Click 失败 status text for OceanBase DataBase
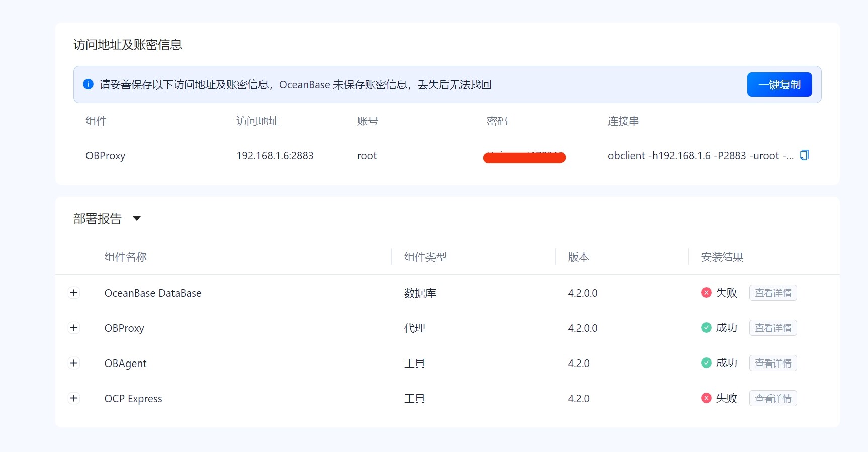868x452 pixels. click(x=727, y=293)
